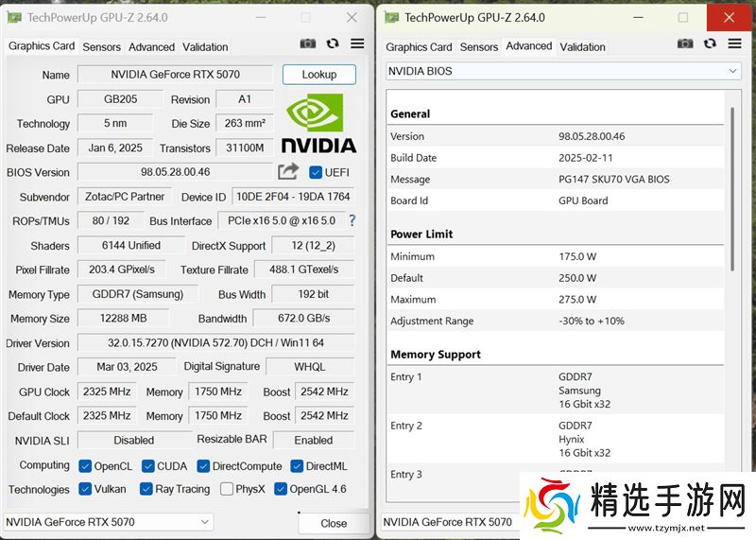This screenshot has width=756, height=540.
Task: Open GPU selector dropdown in left window
Action: [108, 522]
